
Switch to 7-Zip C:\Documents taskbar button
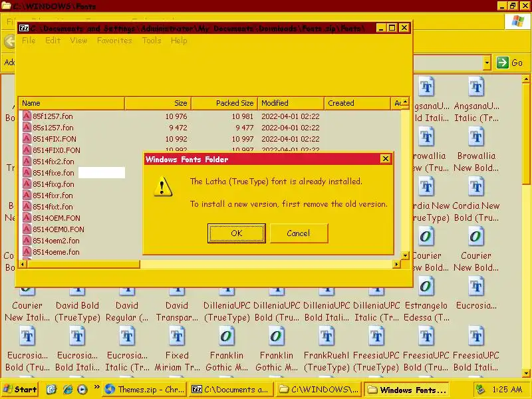[x=231, y=390]
